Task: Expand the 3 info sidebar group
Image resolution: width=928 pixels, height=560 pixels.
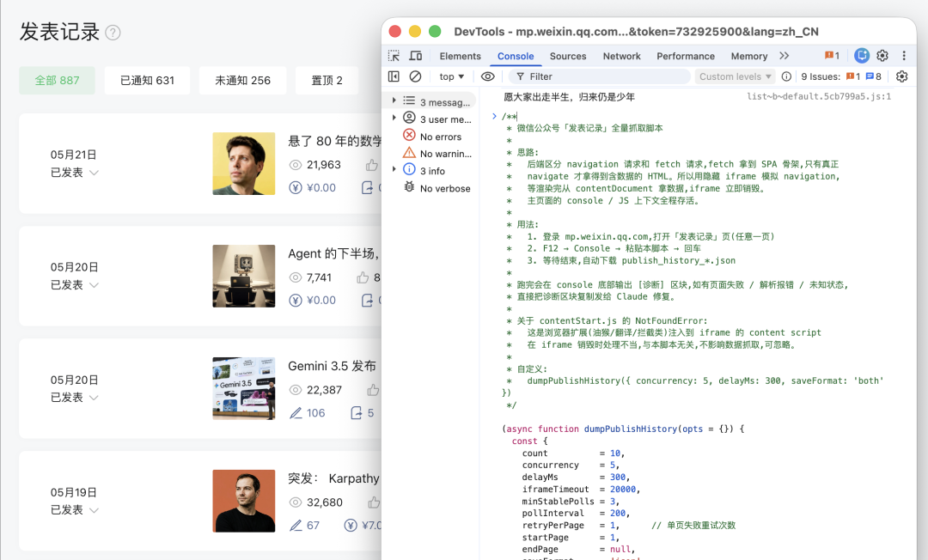Action: (x=394, y=169)
